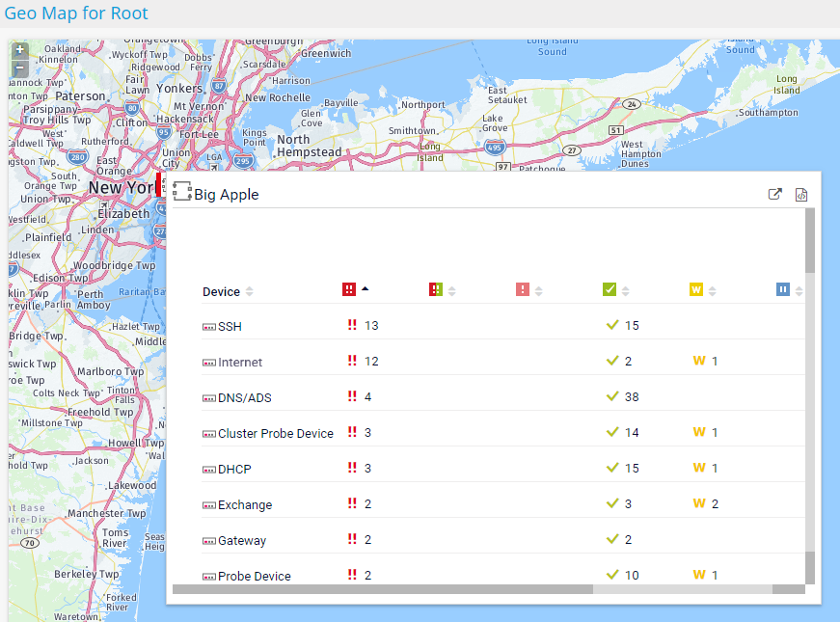
Task: Toggle sort arrow next to Warning column
Action: pyautogui.click(x=712, y=291)
